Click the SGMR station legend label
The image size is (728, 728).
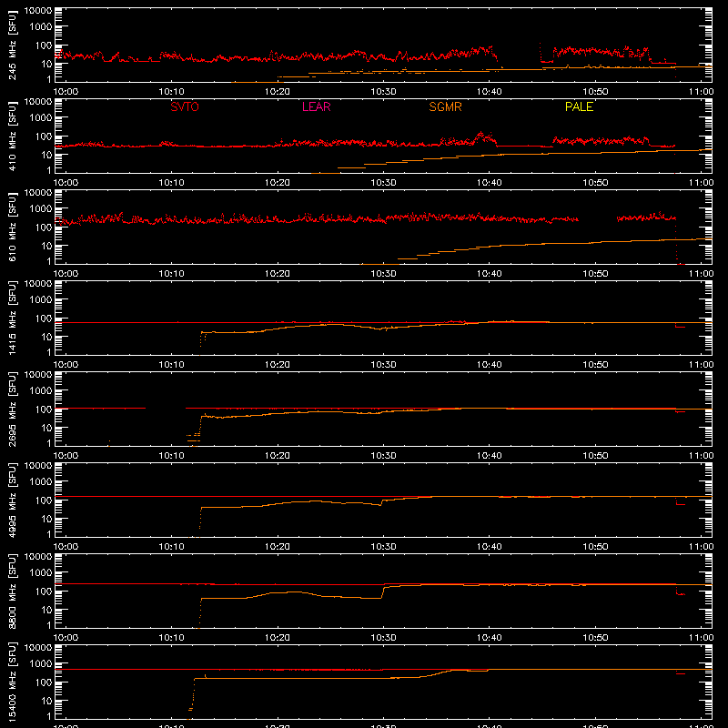pos(445,106)
